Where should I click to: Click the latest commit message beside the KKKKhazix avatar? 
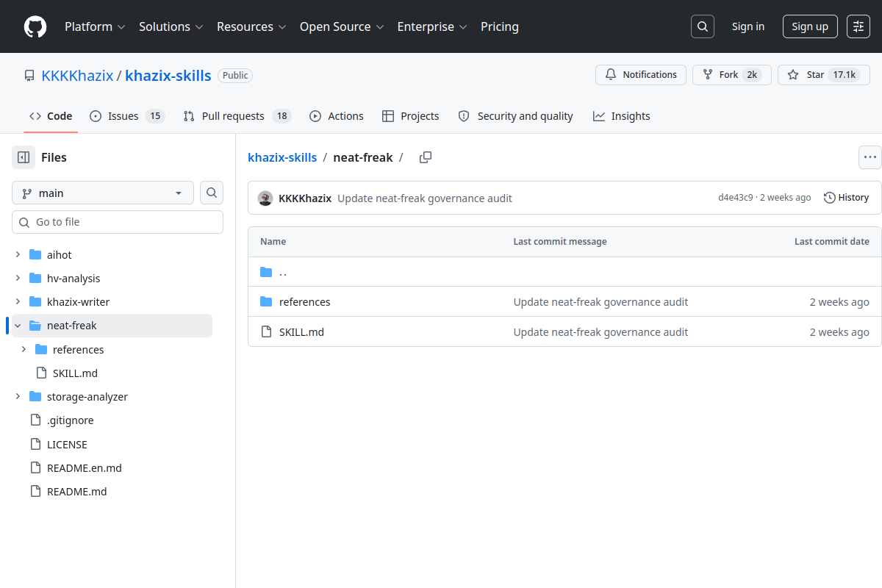[x=425, y=198]
